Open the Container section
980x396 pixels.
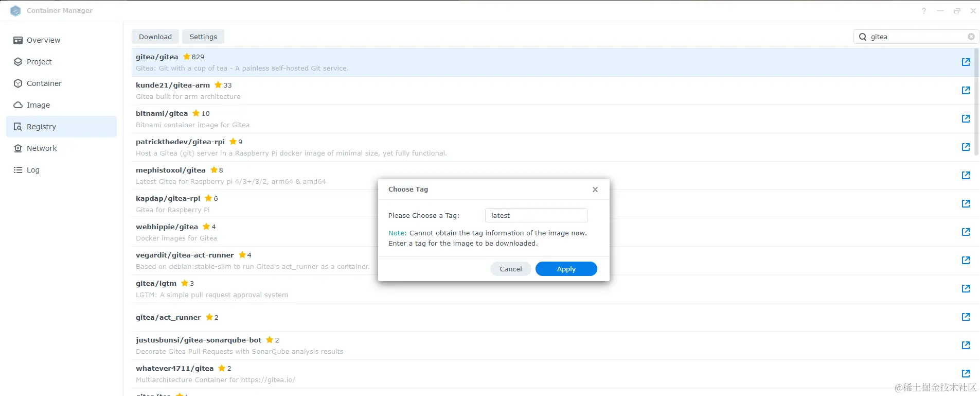(x=61, y=83)
